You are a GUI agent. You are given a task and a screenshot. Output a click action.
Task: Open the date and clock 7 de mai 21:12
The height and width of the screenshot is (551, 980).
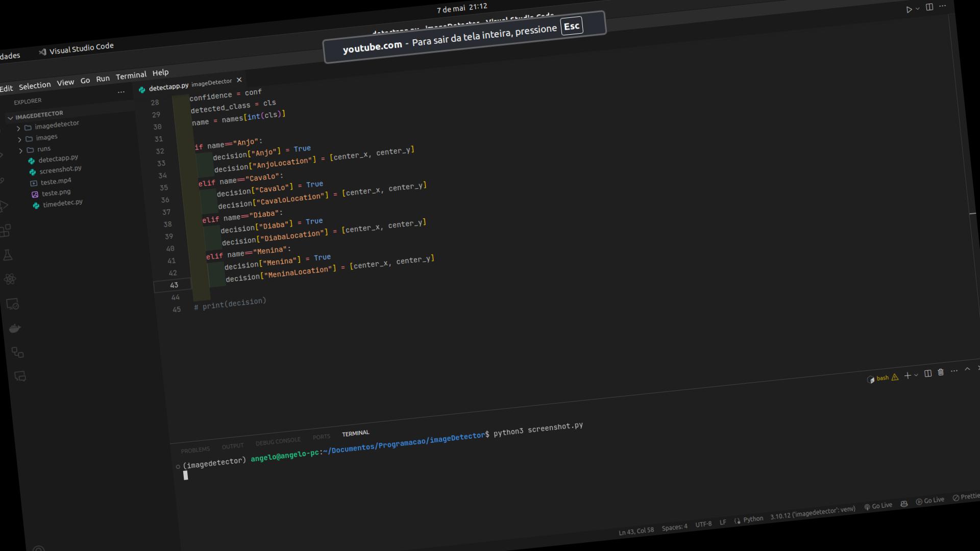coord(461,8)
